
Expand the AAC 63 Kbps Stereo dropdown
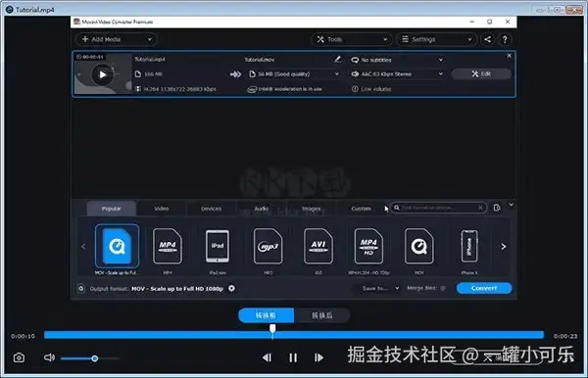(x=397, y=74)
